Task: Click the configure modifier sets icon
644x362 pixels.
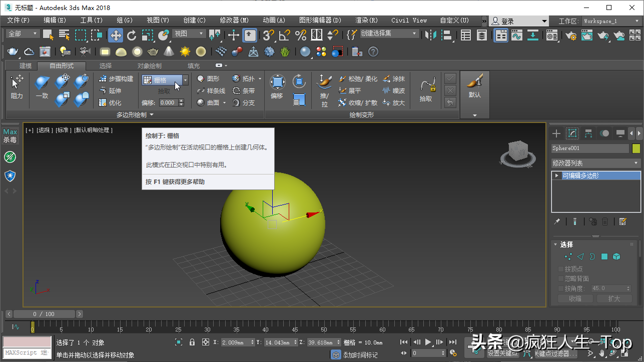Action: [x=623, y=221]
